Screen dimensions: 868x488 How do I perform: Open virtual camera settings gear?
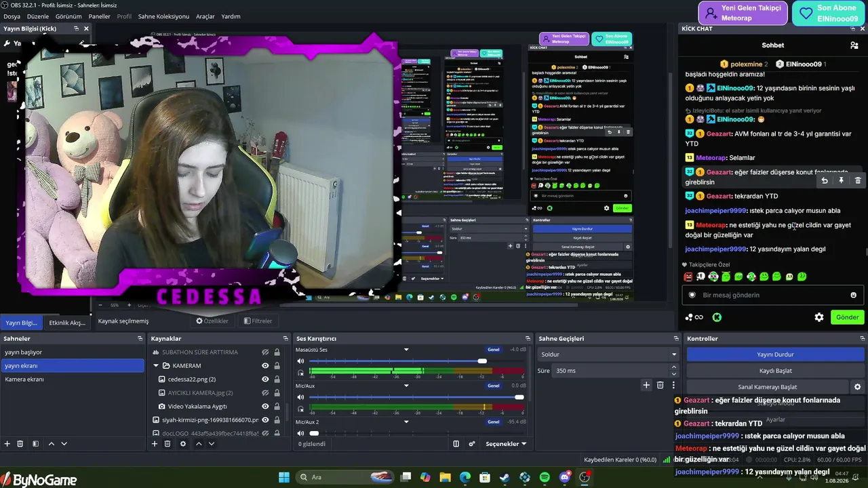857,387
